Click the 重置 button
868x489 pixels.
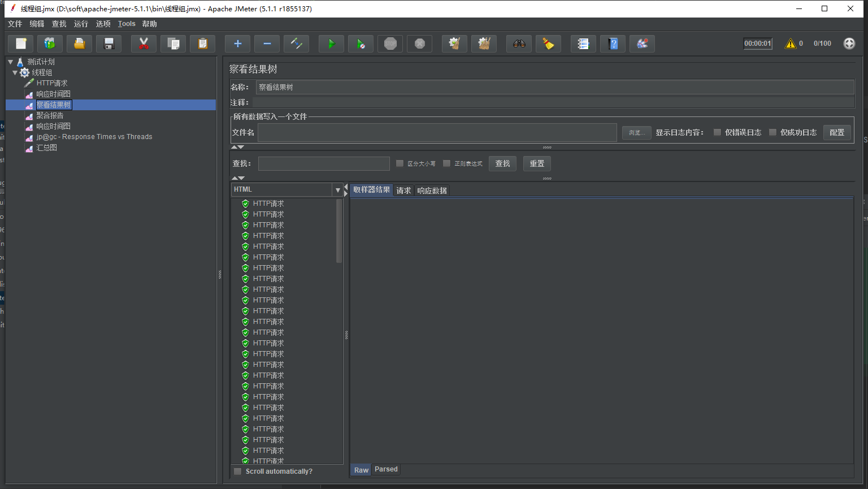tap(537, 163)
